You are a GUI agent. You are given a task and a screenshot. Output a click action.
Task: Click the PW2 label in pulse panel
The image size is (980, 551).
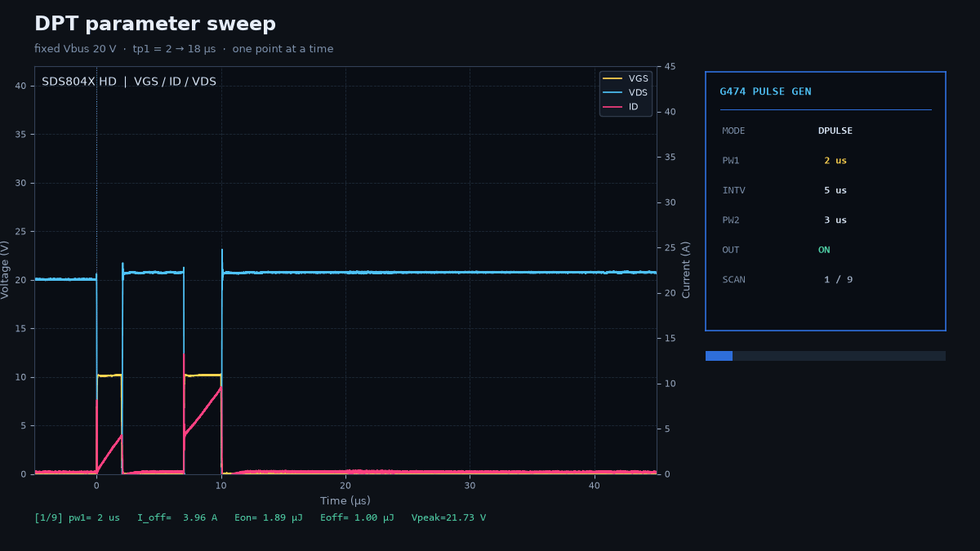point(731,220)
